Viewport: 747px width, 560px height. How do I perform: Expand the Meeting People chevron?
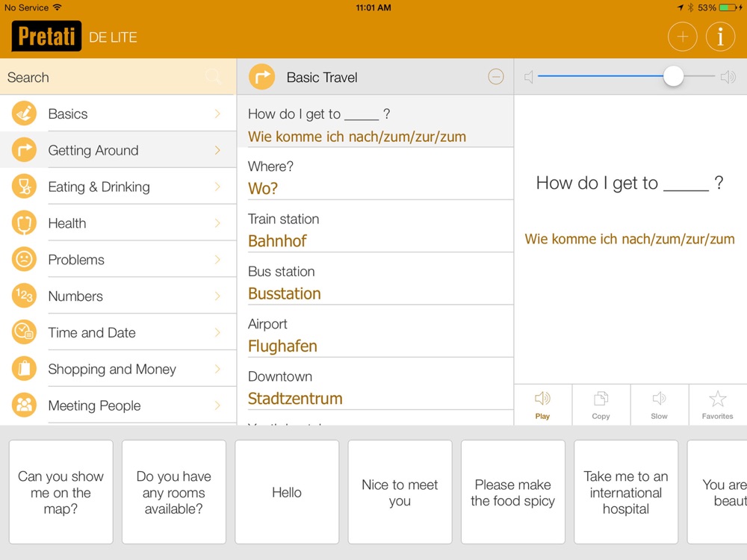[217, 405]
